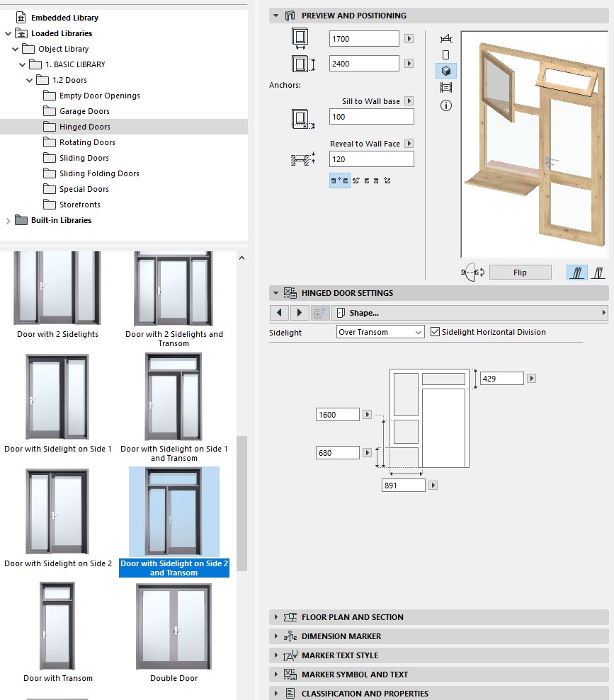Screen dimensions: 614x700
Task: Click the Dimension Marker panel icon
Action: [290, 636]
